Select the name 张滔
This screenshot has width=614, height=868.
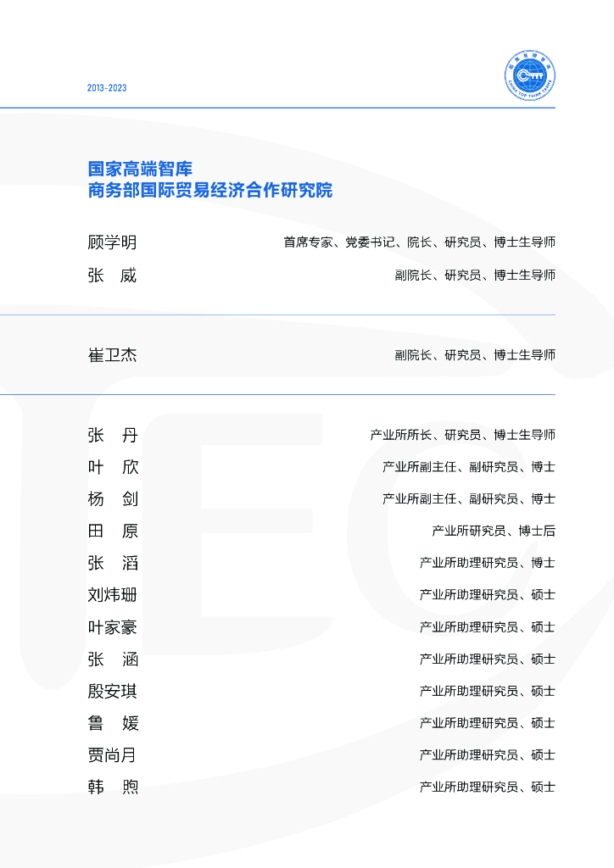pos(113,563)
